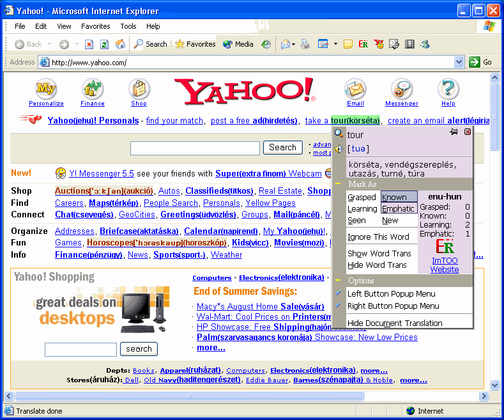Click the gray M toolbar icon
Screen dimensions: 504x420
[x=409, y=44]
